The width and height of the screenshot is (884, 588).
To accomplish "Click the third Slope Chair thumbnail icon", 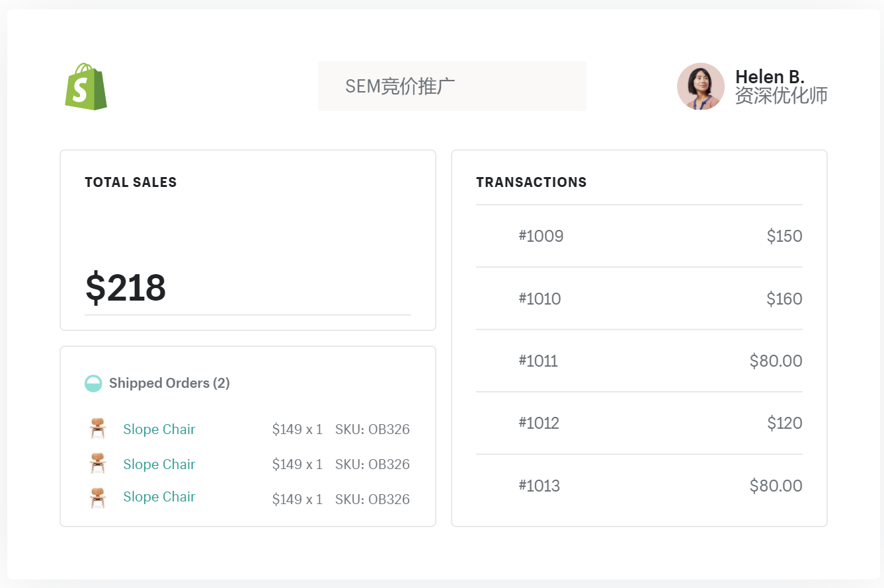I will pos(98,497).
